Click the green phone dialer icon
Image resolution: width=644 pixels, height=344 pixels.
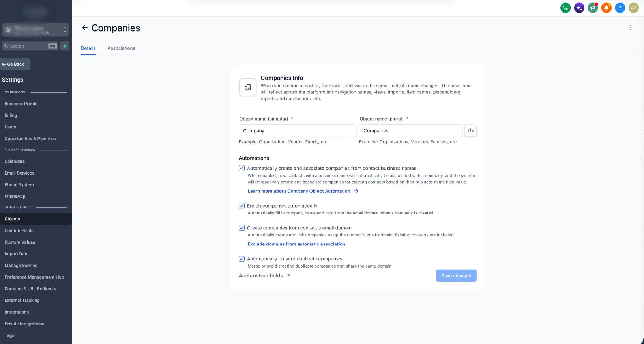[565, 7]
